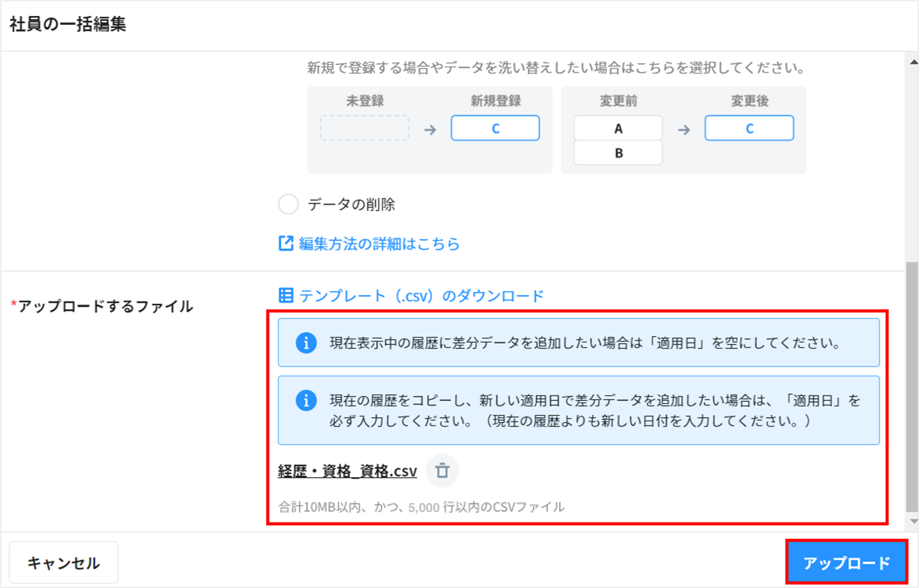
Task: Click the info icon about leaving 適用日 empty
Action: [x=306, y=342]
